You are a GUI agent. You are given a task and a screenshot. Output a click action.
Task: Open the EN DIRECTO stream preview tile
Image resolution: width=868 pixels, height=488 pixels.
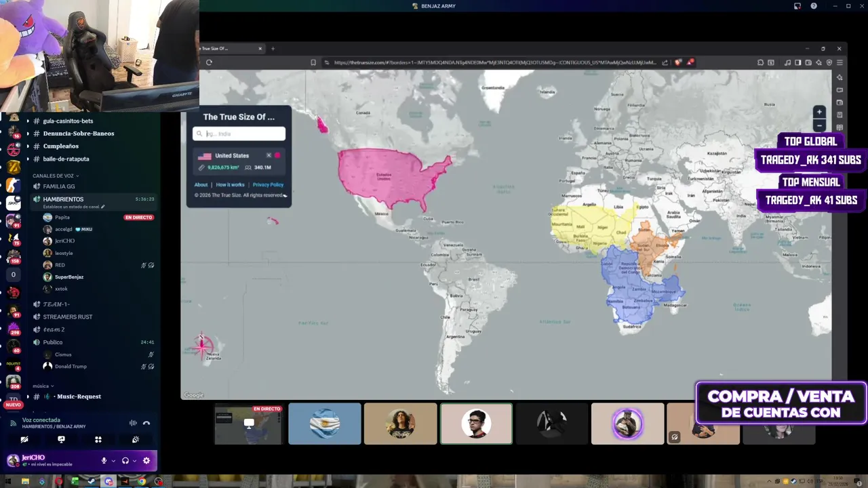click(x=248, y=424)
